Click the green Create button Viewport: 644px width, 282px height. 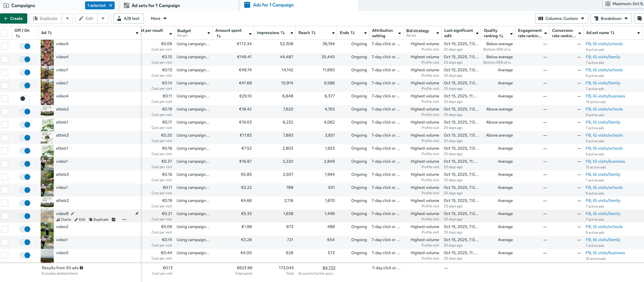click(13, 18)
